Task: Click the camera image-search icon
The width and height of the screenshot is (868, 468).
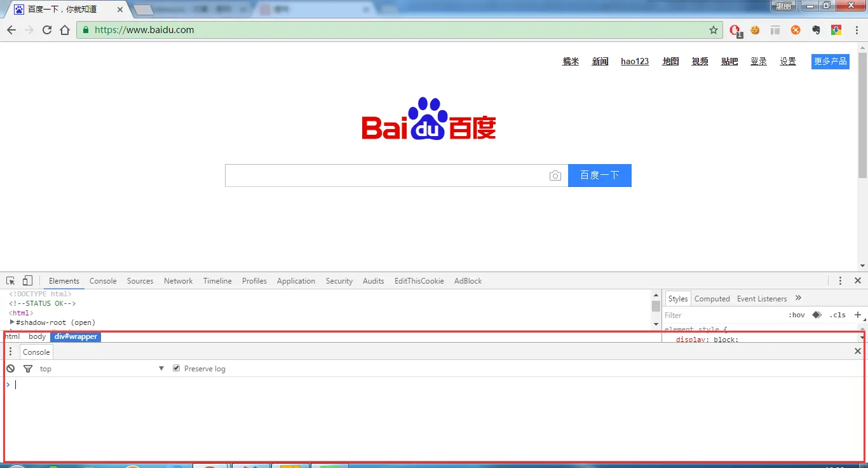Action: tap(555, 175)
